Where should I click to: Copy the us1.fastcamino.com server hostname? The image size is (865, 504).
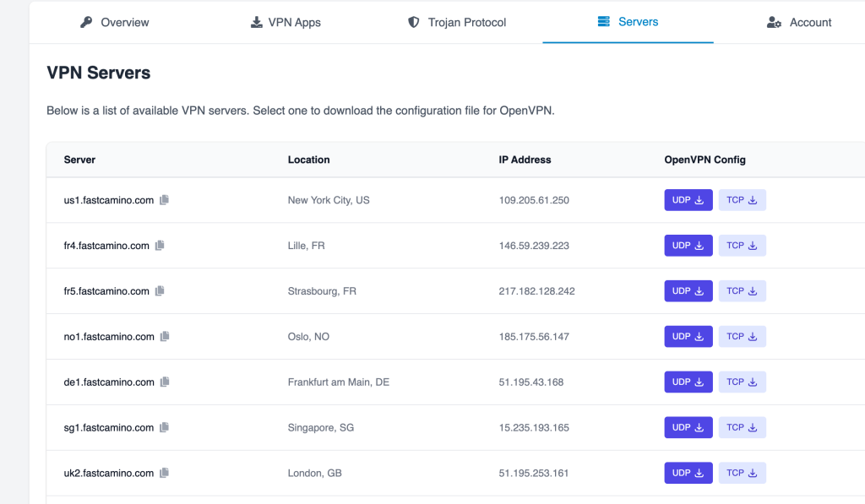click(x=165, y=200)
